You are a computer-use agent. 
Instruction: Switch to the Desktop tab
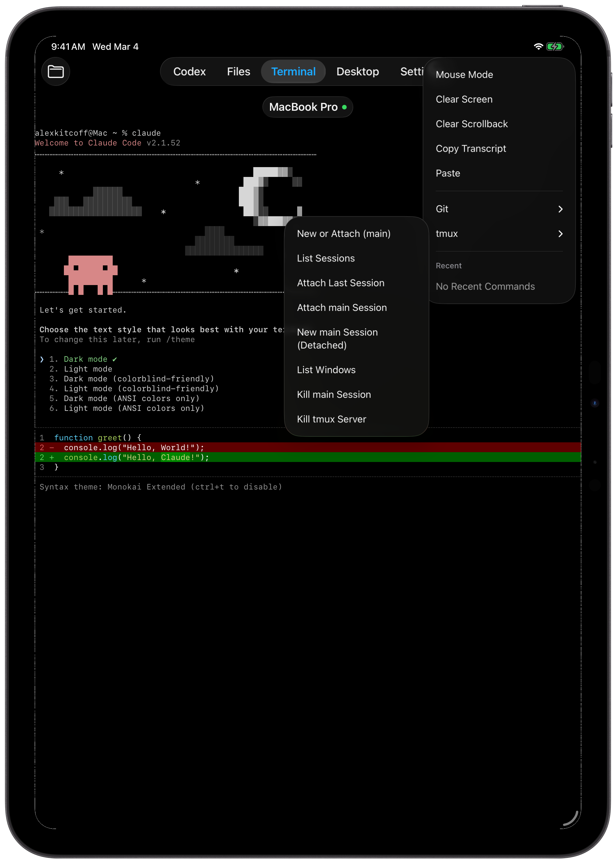357,71
